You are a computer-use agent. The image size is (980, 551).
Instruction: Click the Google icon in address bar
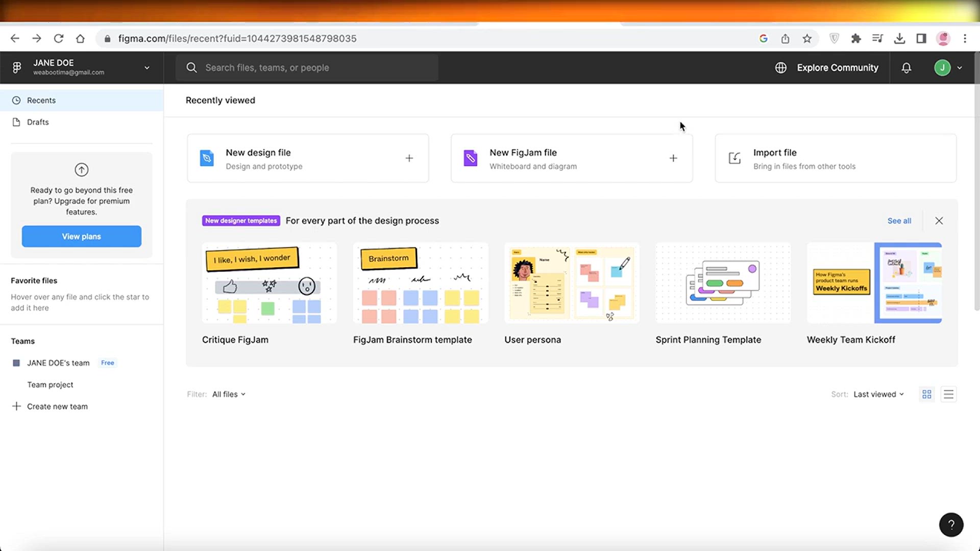point(764,38)
